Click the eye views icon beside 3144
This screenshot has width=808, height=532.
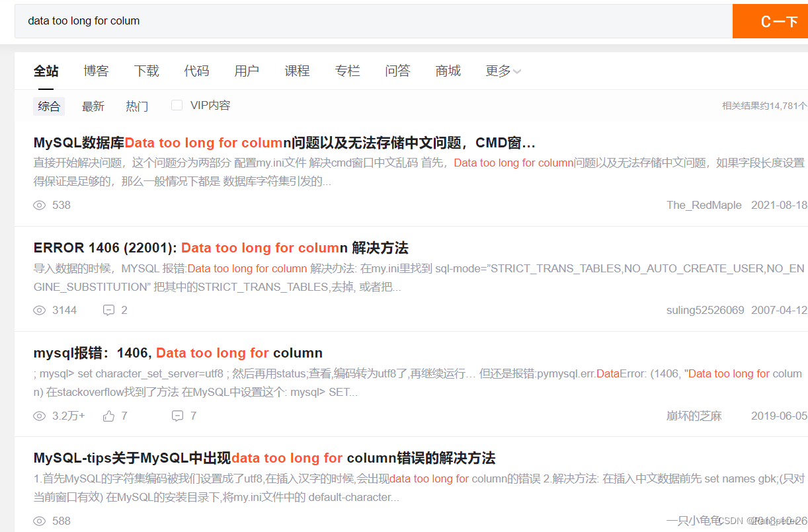[x=39, y=311]
